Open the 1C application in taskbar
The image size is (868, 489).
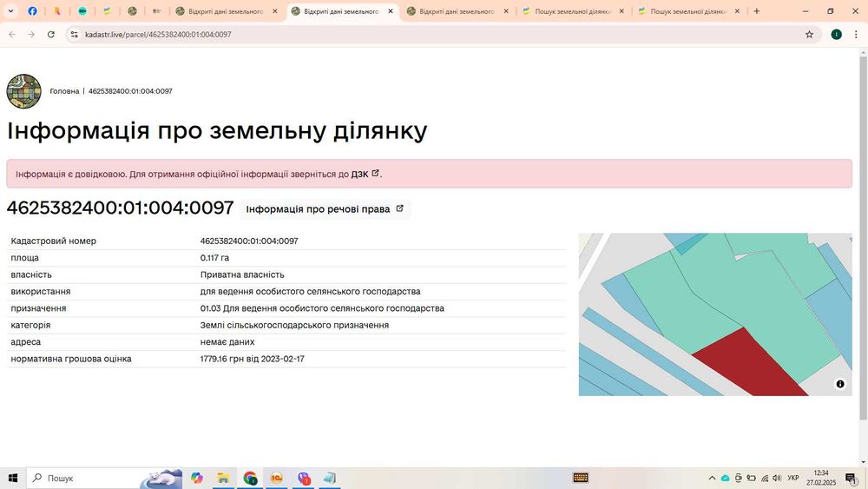277,478
